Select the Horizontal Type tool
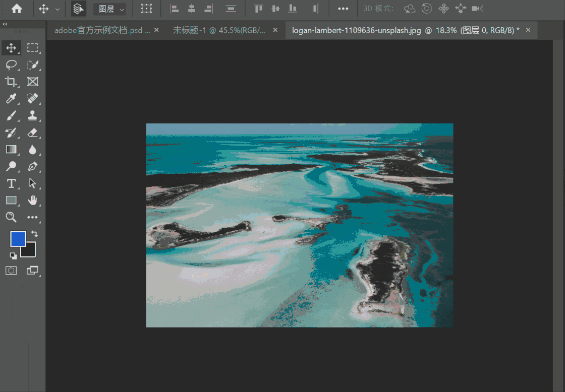The height and width of the screenshot is (392, 565). coord(11,183)
